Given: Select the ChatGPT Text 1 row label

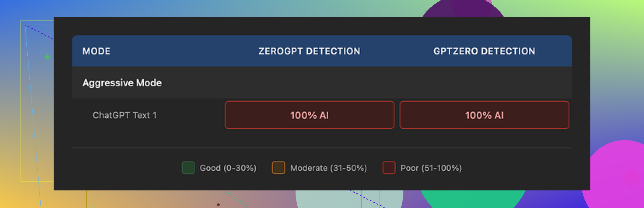Looking at the screenshot, I should pyautogui.click(x=125, y=115).
